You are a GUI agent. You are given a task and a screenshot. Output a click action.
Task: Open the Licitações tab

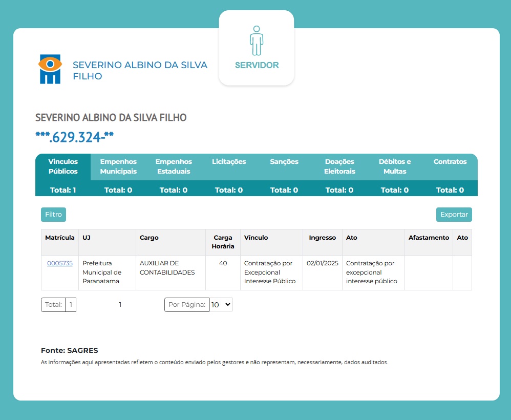tap(229, 162)
